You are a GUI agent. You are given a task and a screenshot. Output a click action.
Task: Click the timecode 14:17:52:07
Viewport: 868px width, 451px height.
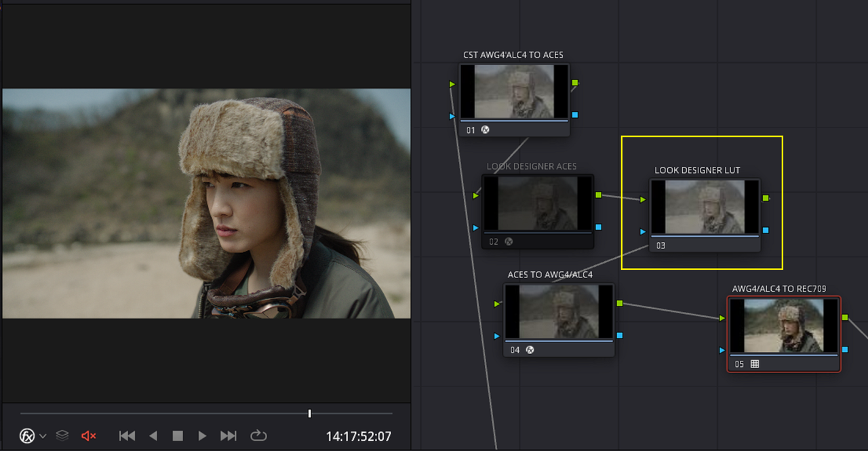click(359, 436)
